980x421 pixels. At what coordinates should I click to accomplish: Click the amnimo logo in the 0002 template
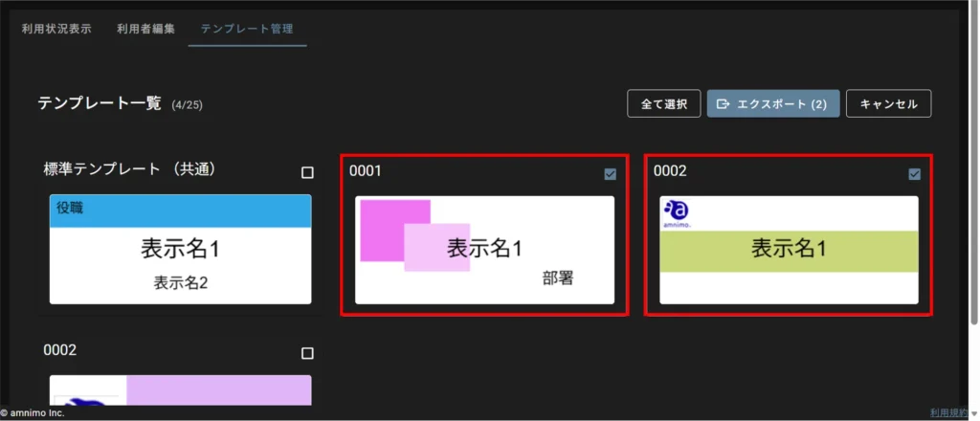(676, 212)
